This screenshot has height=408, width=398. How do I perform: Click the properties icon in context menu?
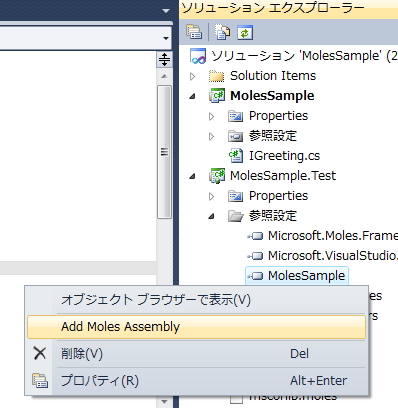coord(40,381)
